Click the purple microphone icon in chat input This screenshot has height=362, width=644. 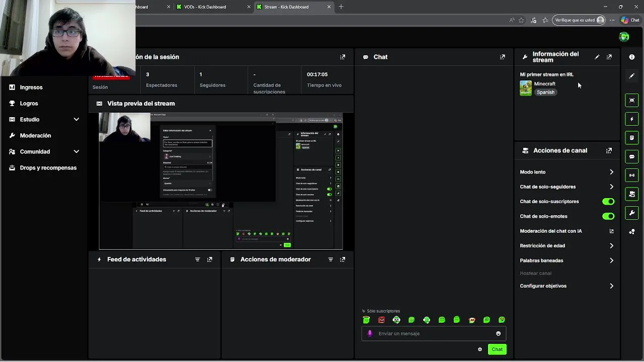click(x=370, y=333)
